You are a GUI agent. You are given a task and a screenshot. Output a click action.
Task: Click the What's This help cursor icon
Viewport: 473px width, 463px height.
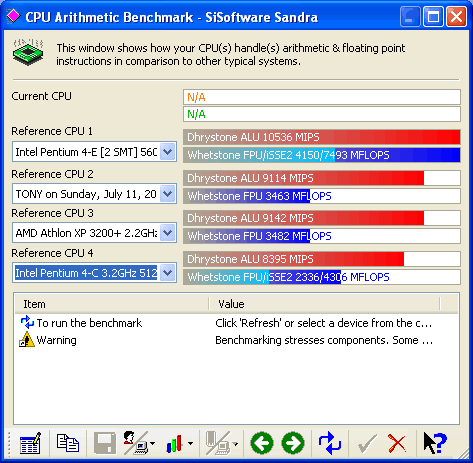pyautogui.click(x=435, y=443)
